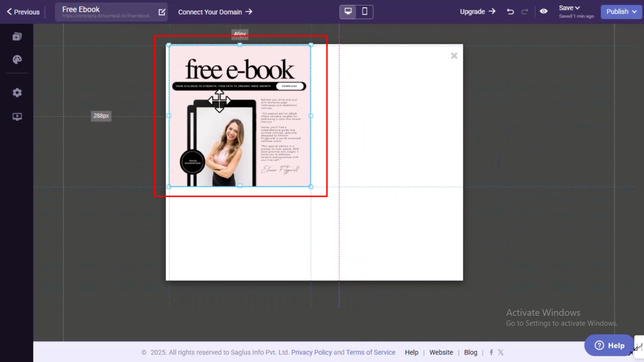The image size is (644, 362).
Task: Select the free e-book image
Action: 240,116
